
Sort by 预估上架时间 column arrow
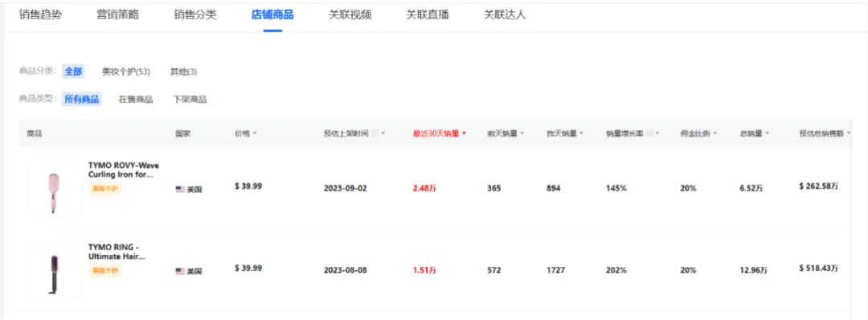(x=383, y=133)
